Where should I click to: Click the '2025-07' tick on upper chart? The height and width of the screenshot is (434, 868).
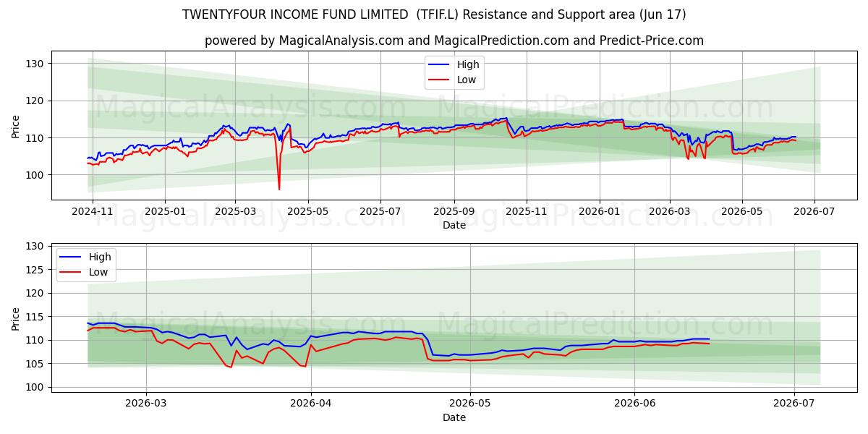[380, 211]
